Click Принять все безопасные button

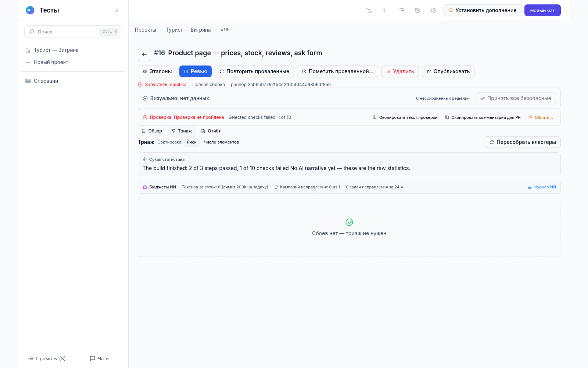click(516, 98)
